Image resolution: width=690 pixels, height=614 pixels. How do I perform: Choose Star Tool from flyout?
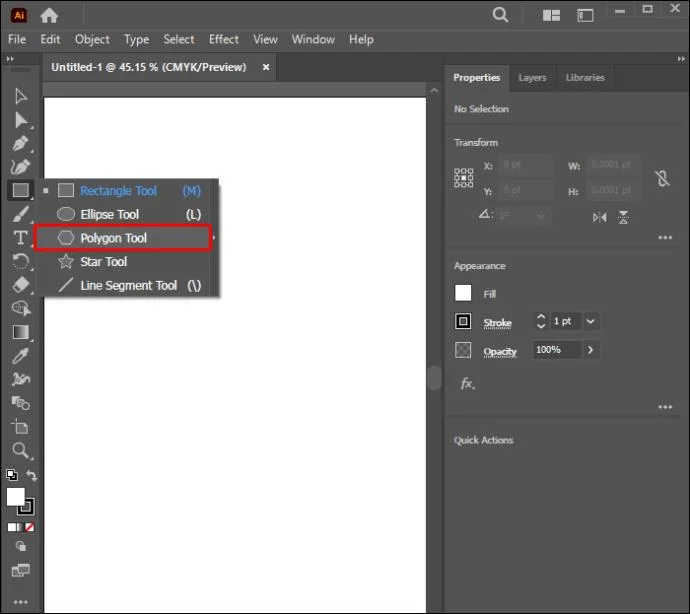[123, 262]
